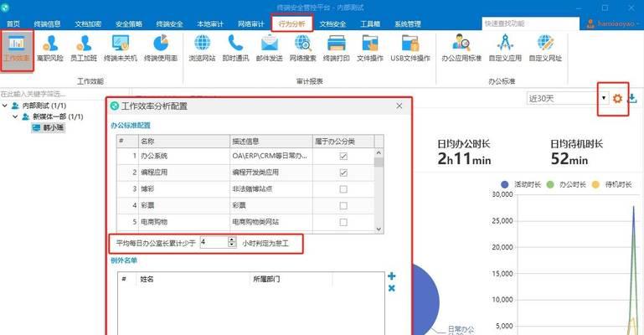644x335 pixels.
Task: Click the 属于办公分类 column header
Action: [343, 142]
